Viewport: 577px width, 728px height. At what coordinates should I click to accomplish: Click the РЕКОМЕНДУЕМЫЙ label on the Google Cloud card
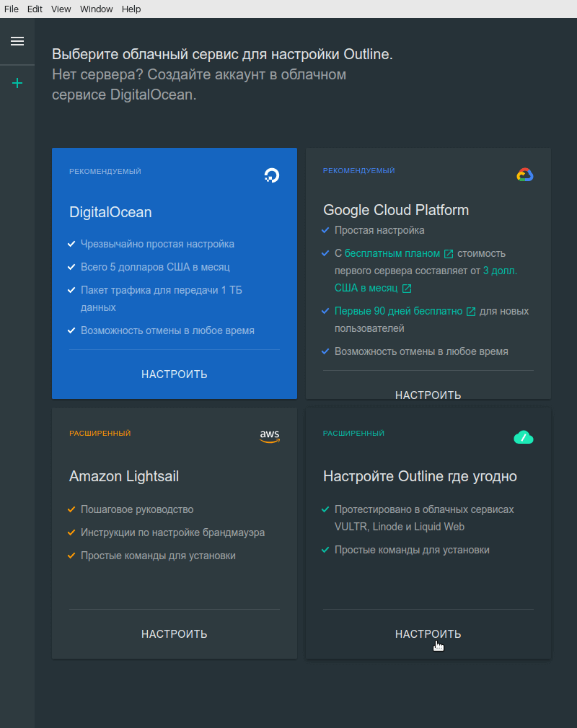tap(359, 171)
